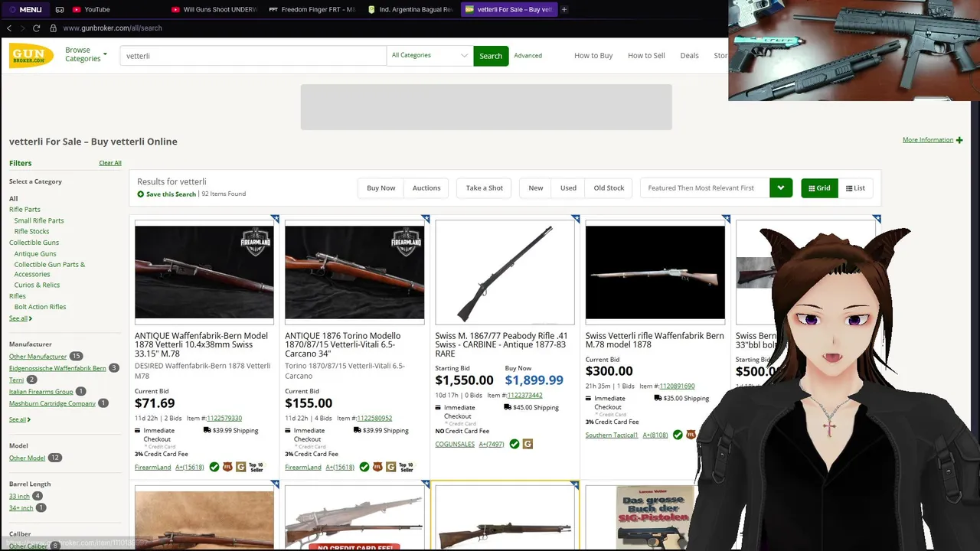
Task: Select the Rifle Parts category
Action: click(x=24, y=210)
